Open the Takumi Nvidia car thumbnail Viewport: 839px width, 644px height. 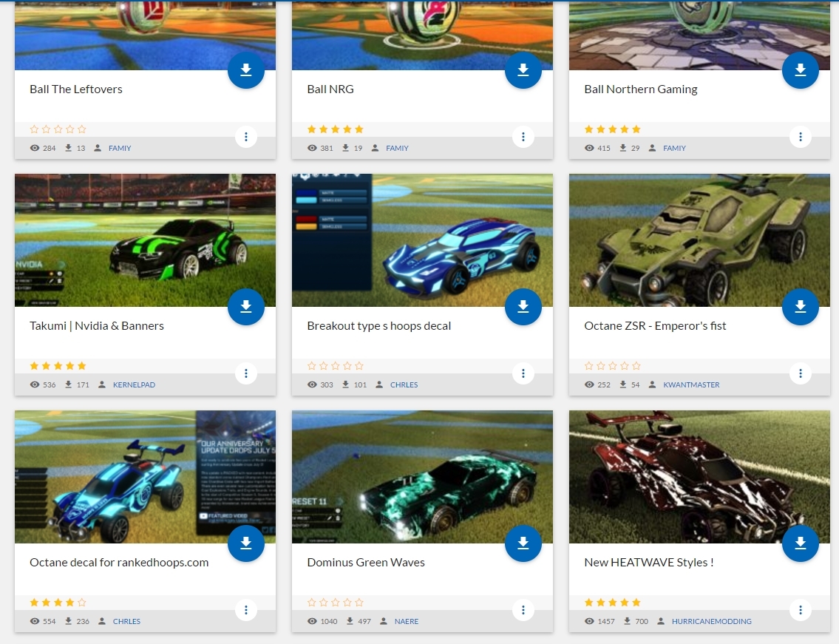click(145, 240)
